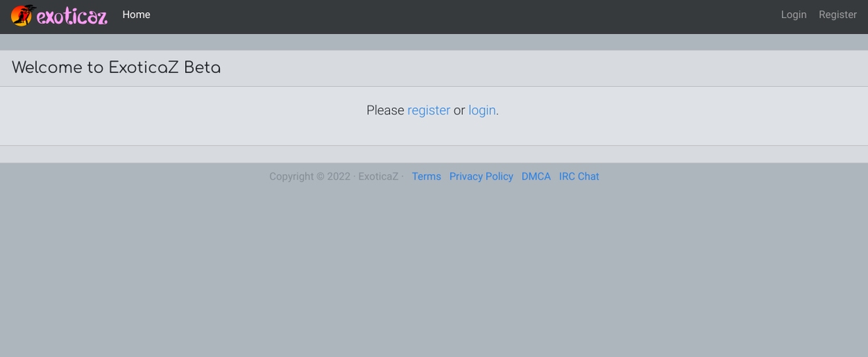
Task: Open the IRC Chat footer link
Action: point(579,177)
